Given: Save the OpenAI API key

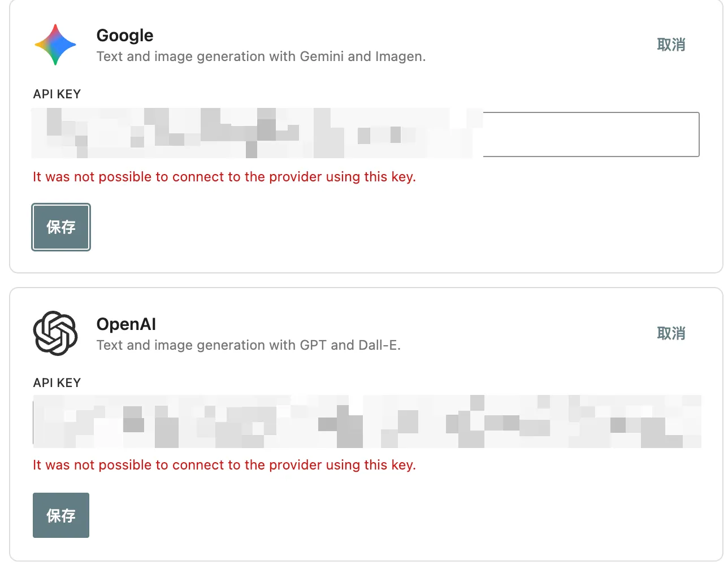Looking at the screenshot, I should (x=61, y=515).
